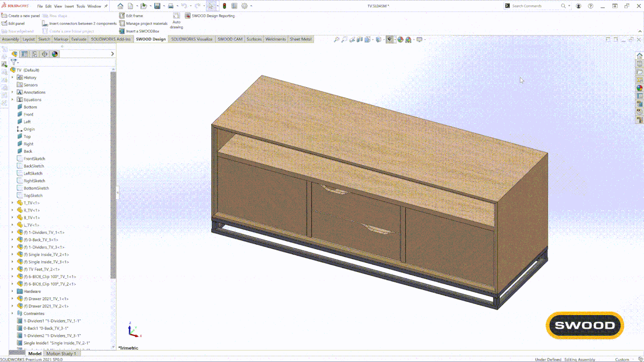
Task: Open the Motion Study 1 tab
Action: click(61, 354)
